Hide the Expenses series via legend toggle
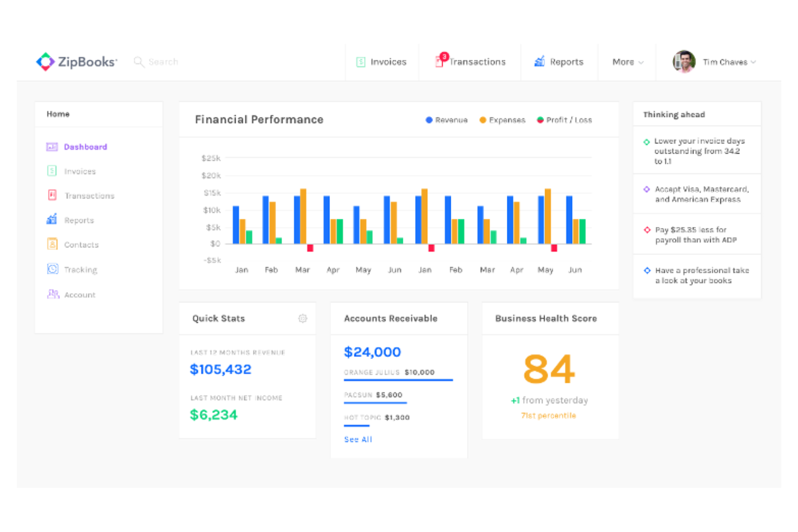Image resolution: width=798 pixels, height=532 pixels. click(x=502, y=120)
